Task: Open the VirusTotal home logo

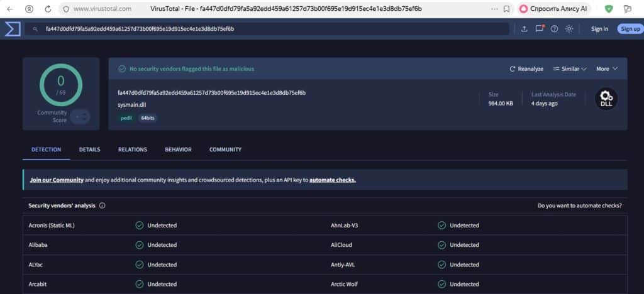Action: pyautogui.click(x=13, y=29)
